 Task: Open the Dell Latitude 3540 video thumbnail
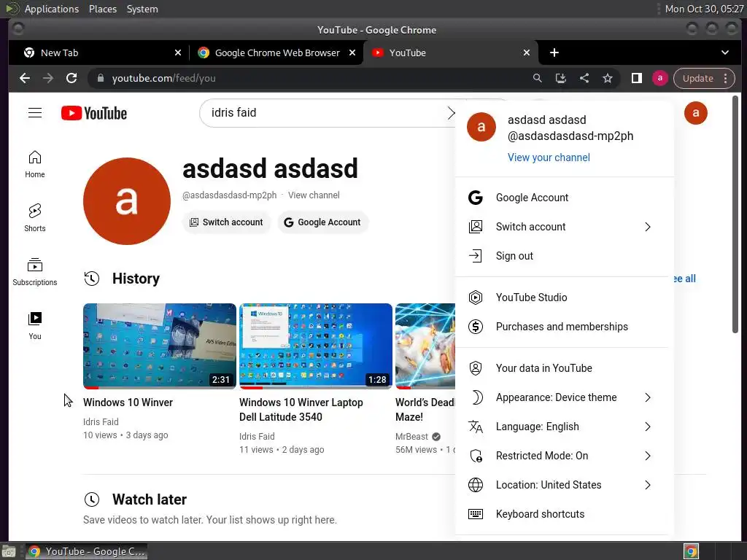point(315,346)
